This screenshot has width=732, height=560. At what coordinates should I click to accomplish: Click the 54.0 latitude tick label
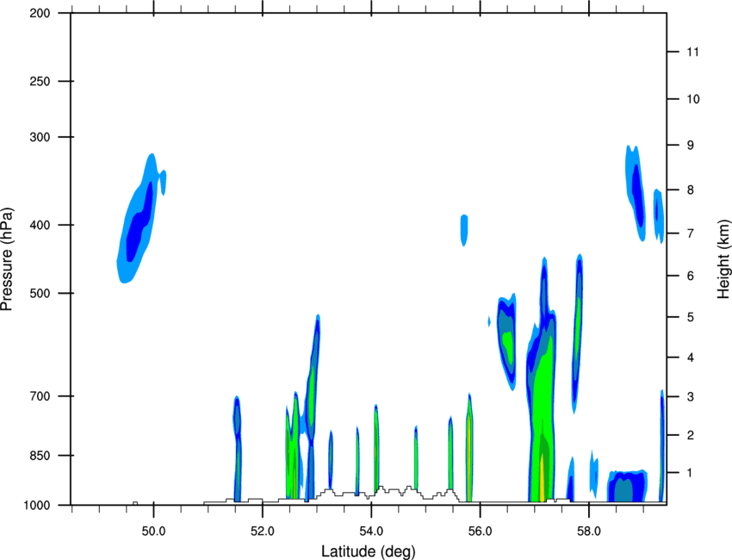[371, 531]
